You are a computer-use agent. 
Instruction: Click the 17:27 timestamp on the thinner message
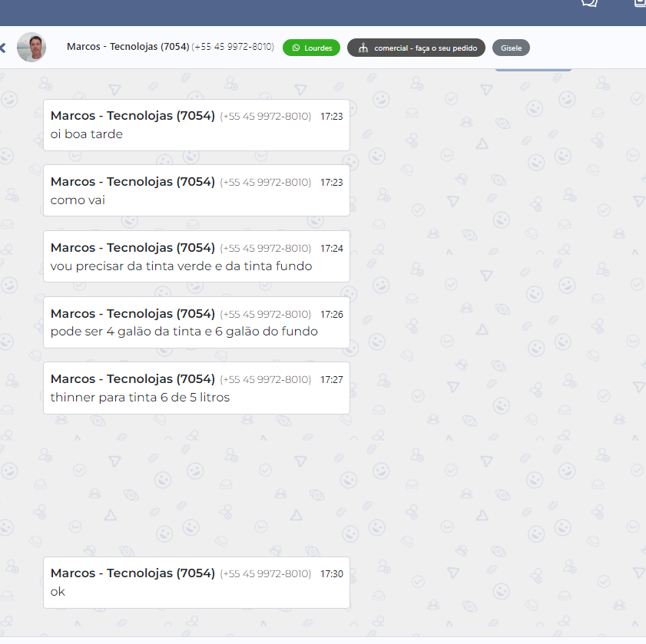(331, 380)
